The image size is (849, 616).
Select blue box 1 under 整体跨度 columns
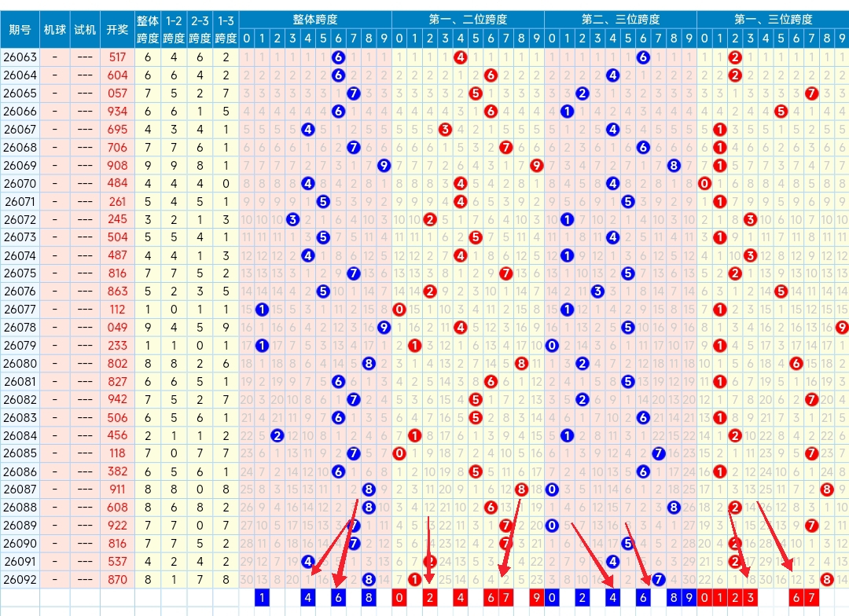(262, 598)
